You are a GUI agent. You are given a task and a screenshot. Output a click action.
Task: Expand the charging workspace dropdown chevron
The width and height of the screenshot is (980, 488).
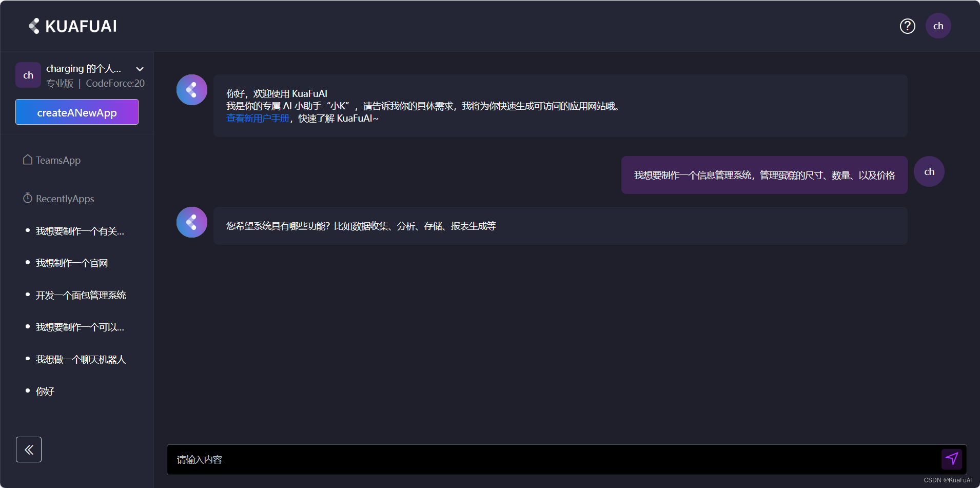point(140,69)
